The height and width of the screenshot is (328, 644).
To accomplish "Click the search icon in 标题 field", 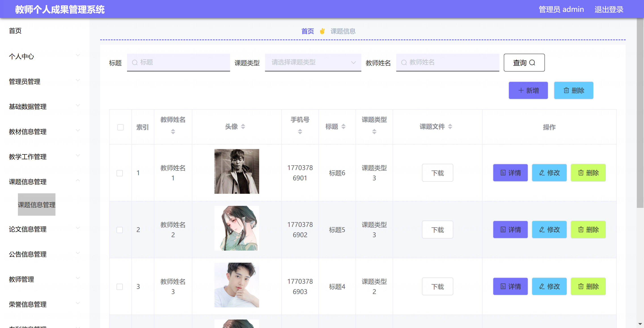I will 135,62.
